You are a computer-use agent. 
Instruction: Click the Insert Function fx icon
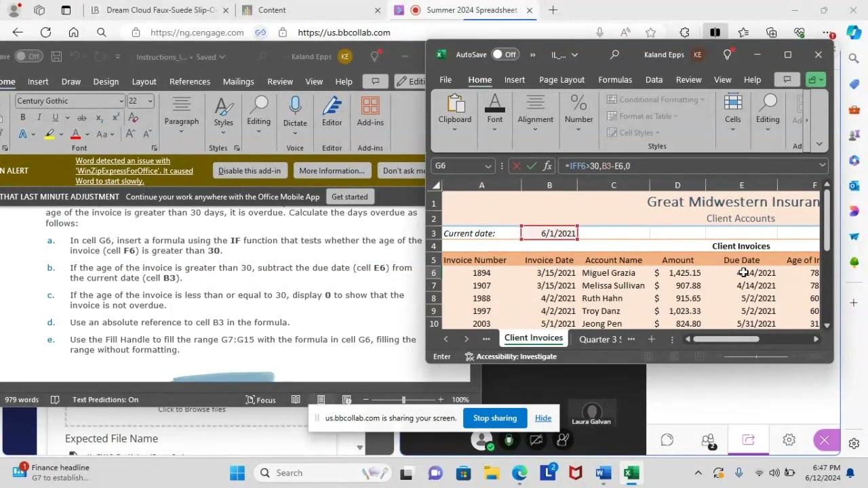pyautogui.click(x=548, y=165)
